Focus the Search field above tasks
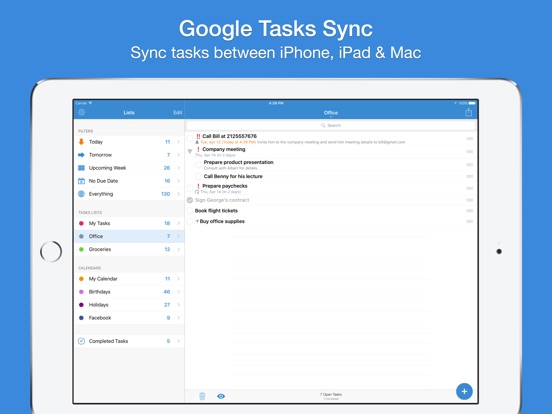 (331, 125)
